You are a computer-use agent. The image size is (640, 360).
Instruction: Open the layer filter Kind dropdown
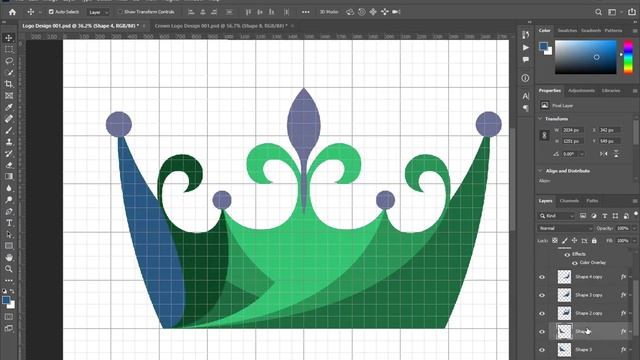pyautogui.click(x=557, y=216)
